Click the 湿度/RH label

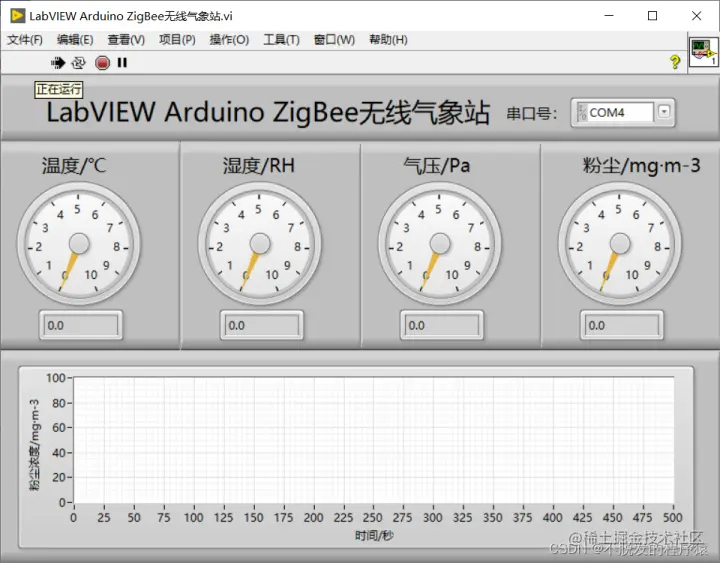[259, 166]
